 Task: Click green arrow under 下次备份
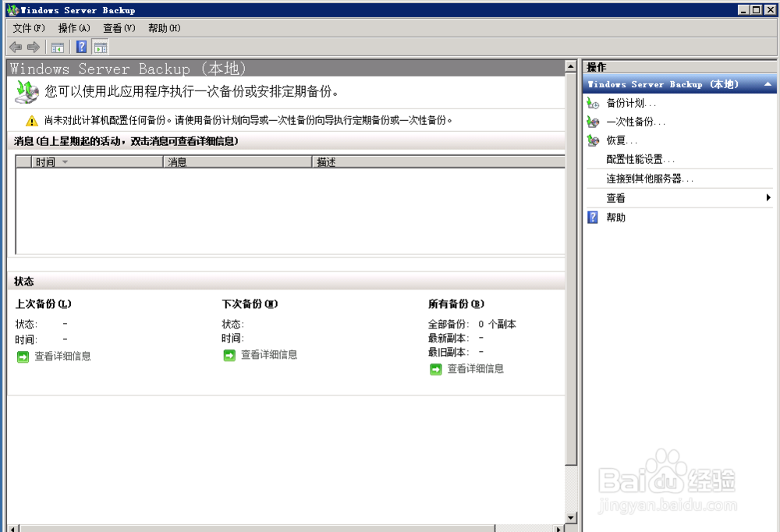229,356
